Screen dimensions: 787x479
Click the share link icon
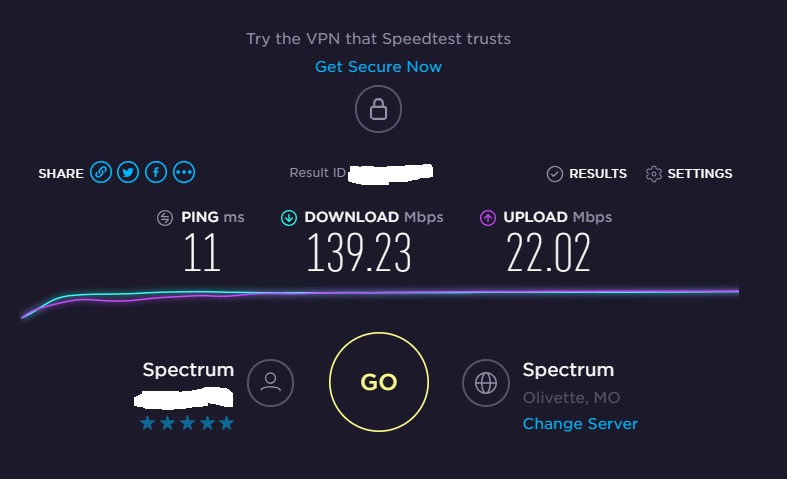point(100,173)
